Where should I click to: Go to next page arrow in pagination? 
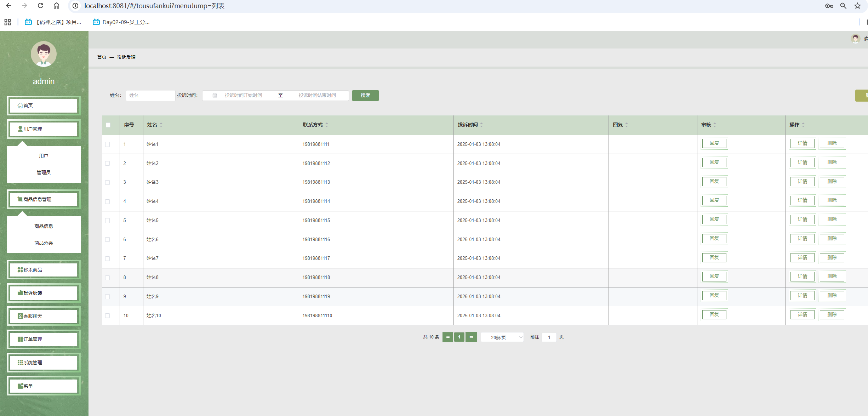[x=471, y=337]
